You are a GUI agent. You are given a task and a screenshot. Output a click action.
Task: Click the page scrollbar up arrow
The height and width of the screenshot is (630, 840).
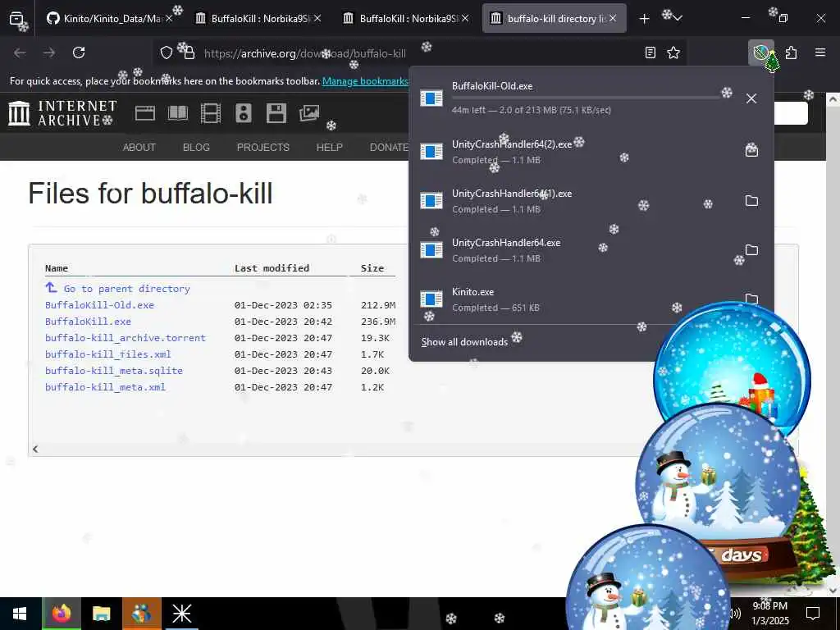pos(833,99)
